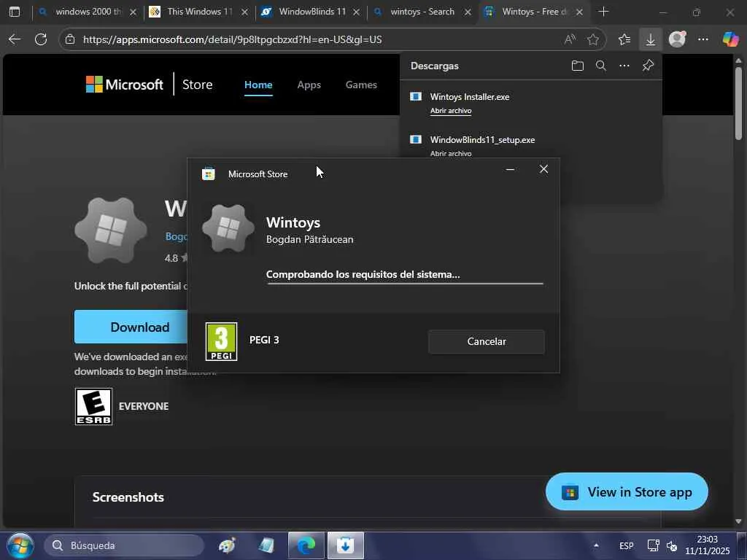The image size is (747, 560).
Task: Click the Microsoft logo in Store header
Action: coord(124,85)
